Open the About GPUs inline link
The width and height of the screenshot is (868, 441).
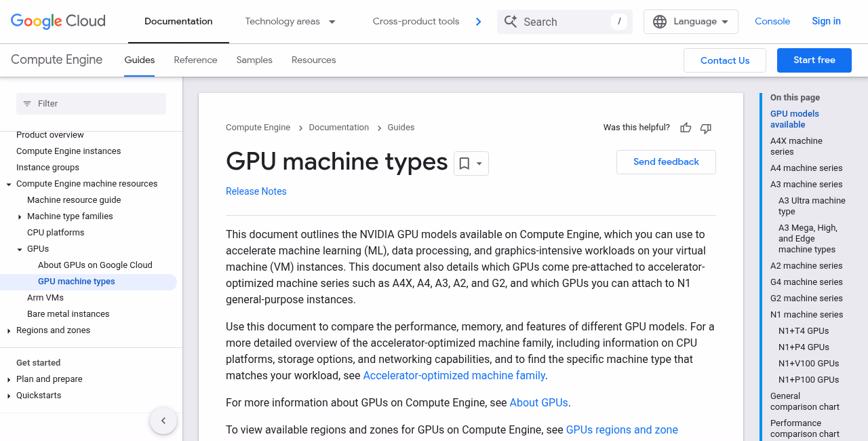pos(539,402)
